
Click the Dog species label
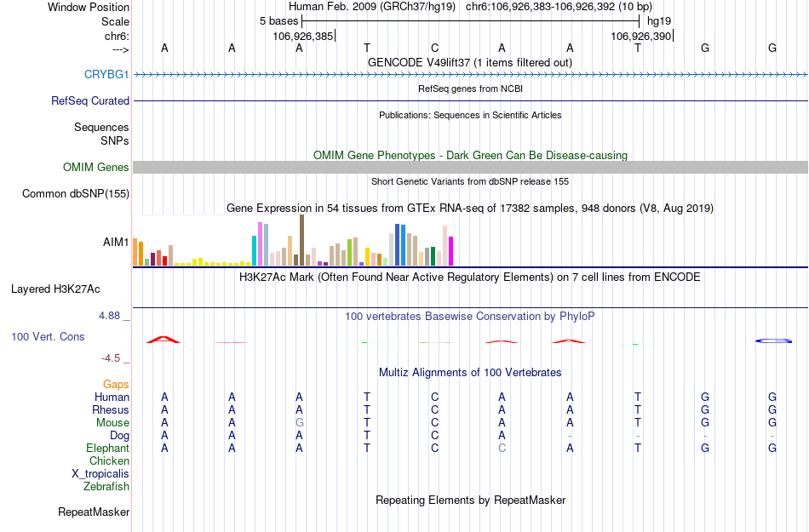[x=119, y=435]
